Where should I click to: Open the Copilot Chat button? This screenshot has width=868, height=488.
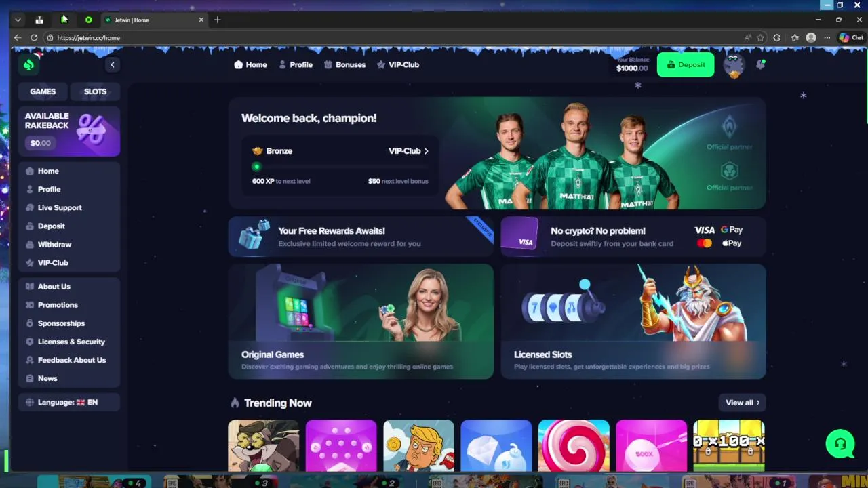(851, 38)
